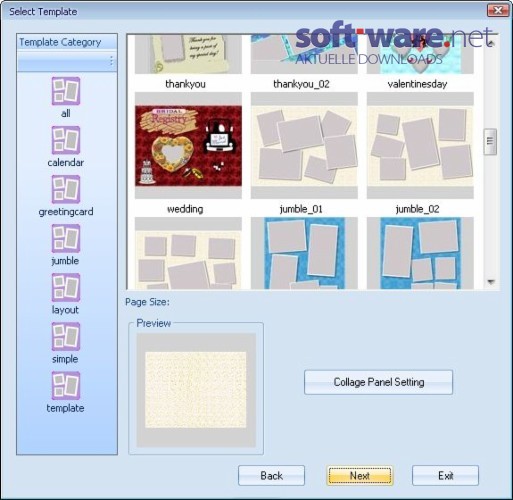Pick the jumble_01 template thumbnail
The image size is (513, 500).
pyautogui.click(x=304, y=145)
